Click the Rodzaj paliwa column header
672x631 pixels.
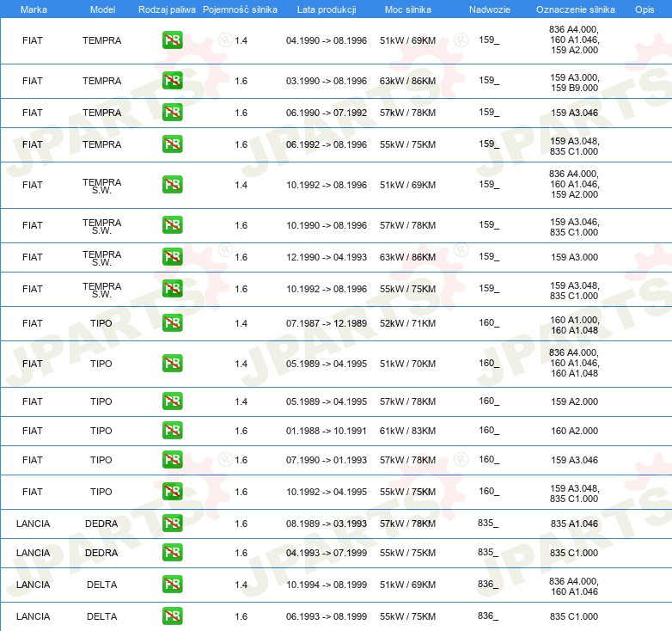[x=167, y=9]
